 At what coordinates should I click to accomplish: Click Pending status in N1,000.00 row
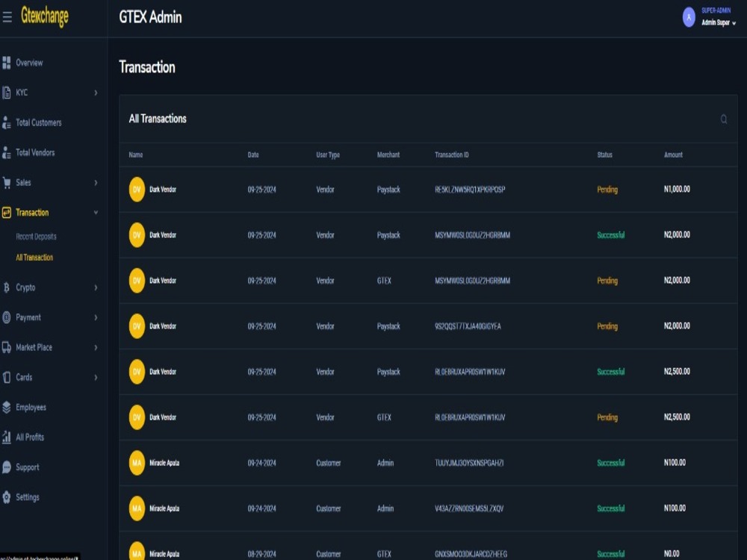[x=607, y=190]
